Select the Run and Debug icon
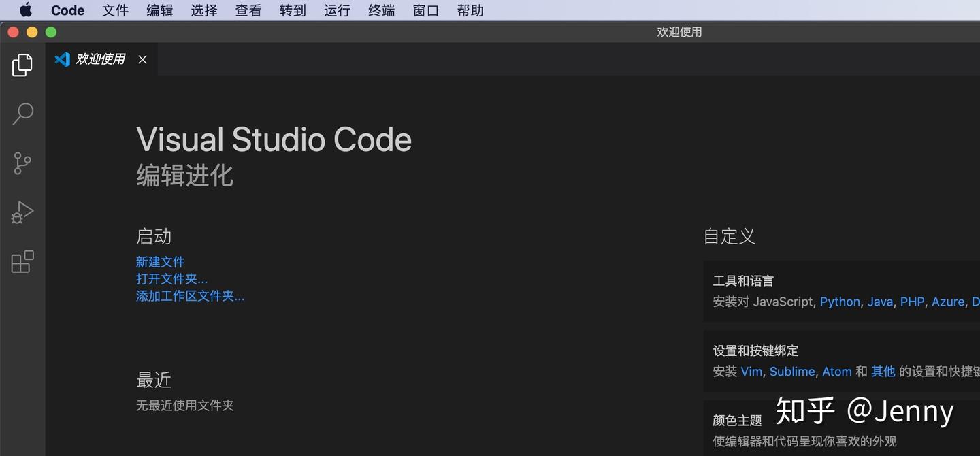 click(22, 212)
